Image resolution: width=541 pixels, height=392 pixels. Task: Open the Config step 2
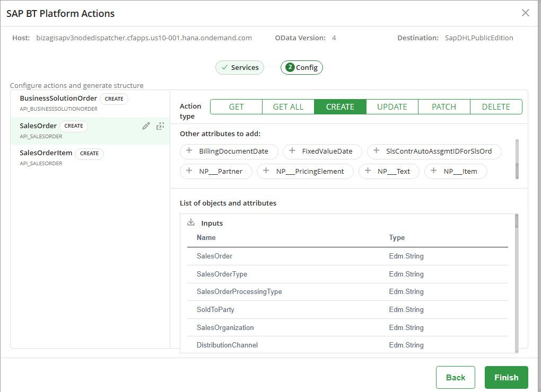[x=302, y=67]
